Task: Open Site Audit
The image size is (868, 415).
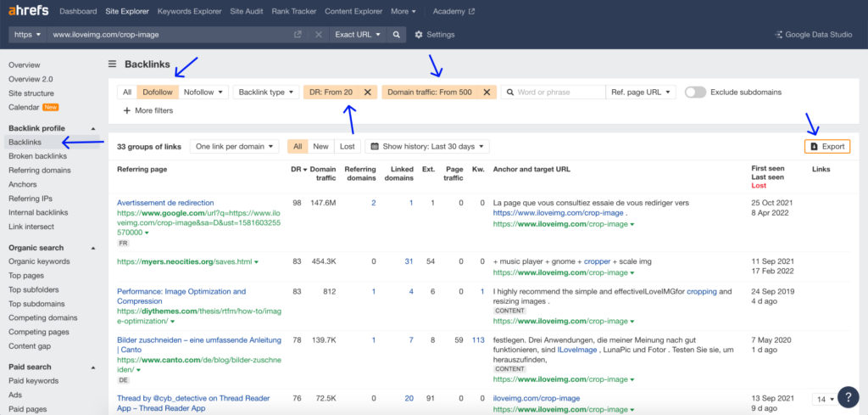Action: tap(247, 11)
